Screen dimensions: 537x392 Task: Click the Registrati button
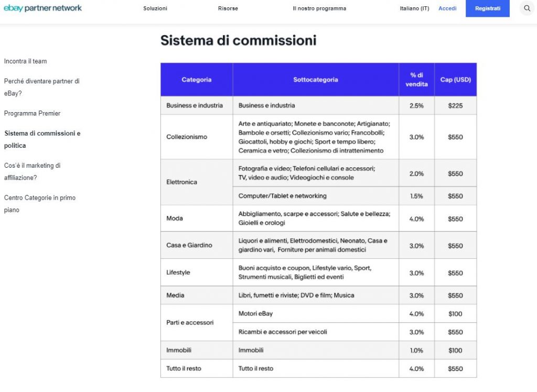coord(487,8)
